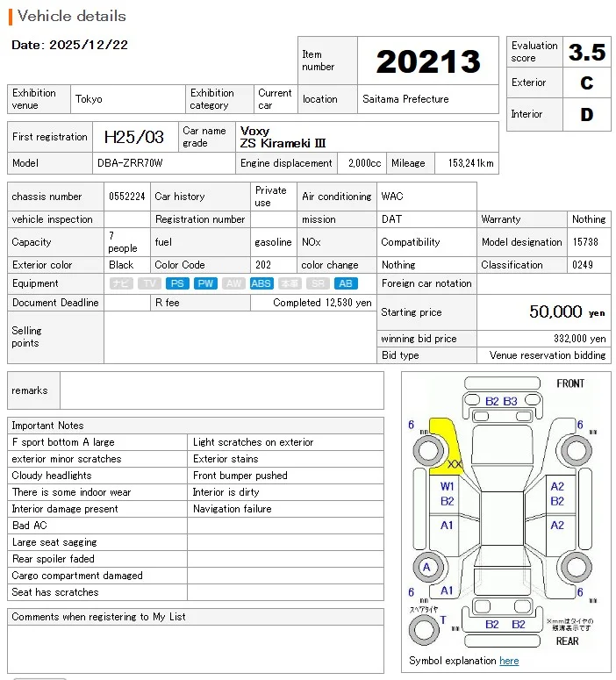616x680 pixels.
Task: Click the B3 mark on front bumper
Action: point(510,401)
